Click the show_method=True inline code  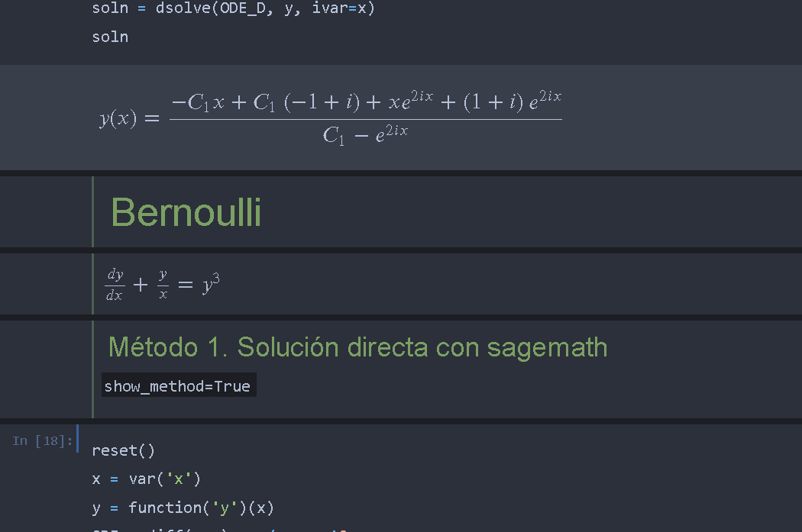[177, 386]
